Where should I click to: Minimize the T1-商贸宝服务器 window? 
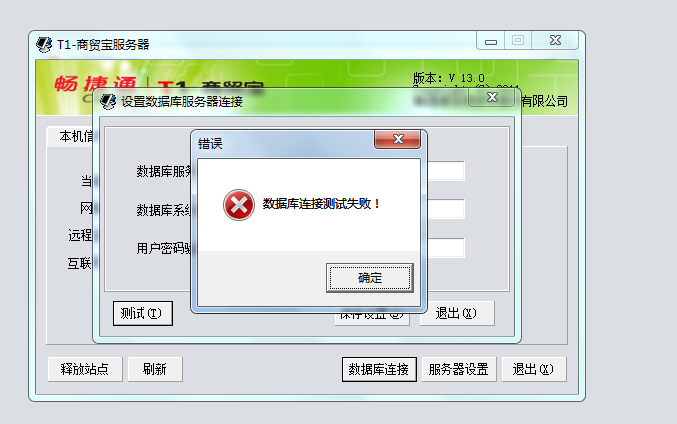point(491,41)
